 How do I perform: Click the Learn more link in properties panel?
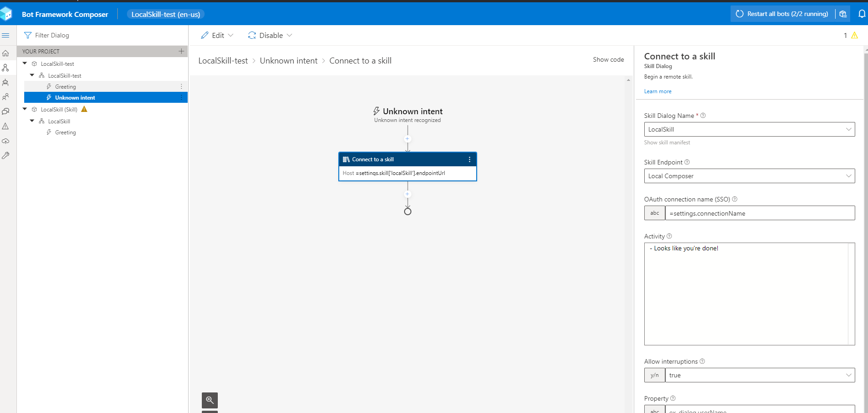[x=658, y=91]
